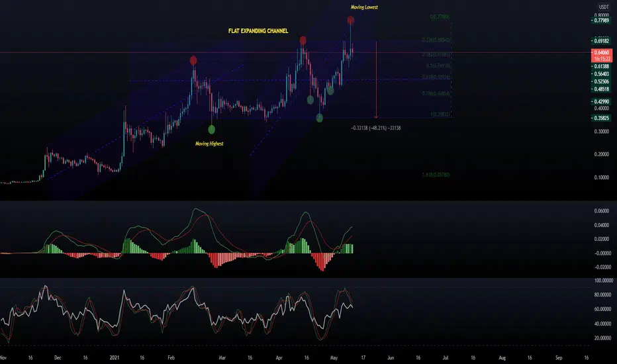Click the Sep label on the time axis
617x364 pixels.
click(x=559, y=357)
